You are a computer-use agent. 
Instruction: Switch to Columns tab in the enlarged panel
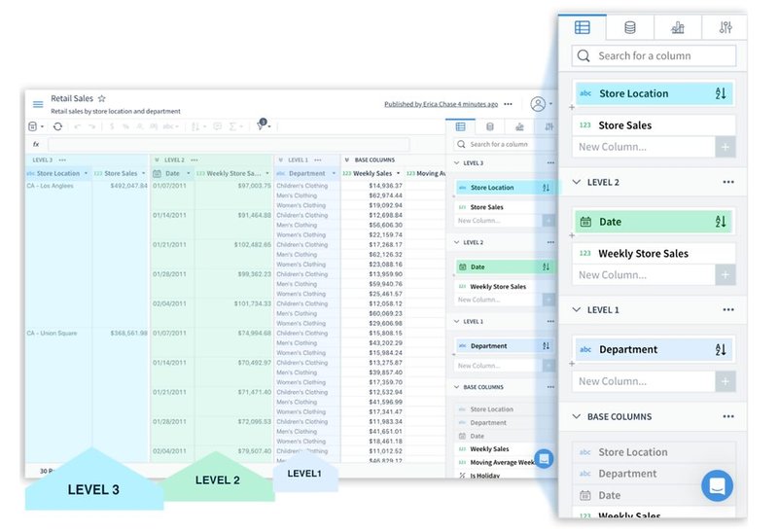[x=582, y=27]
